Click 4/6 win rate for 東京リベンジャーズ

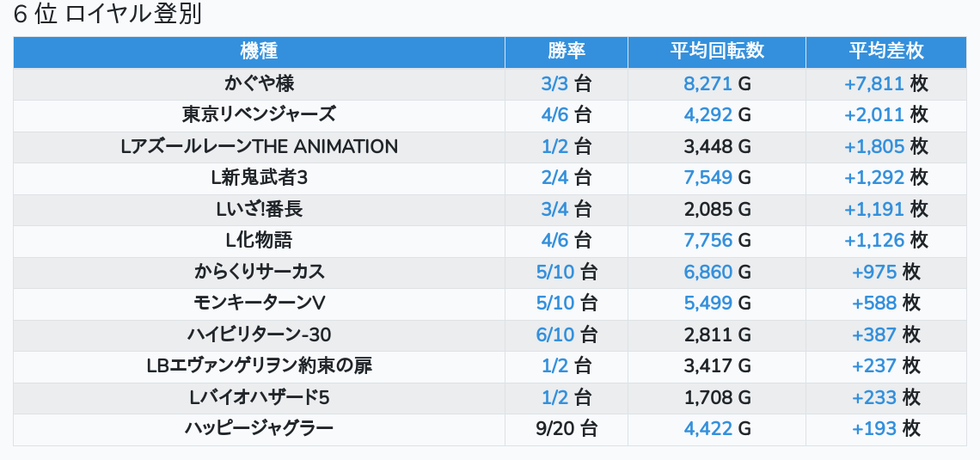tap(555, 115)
